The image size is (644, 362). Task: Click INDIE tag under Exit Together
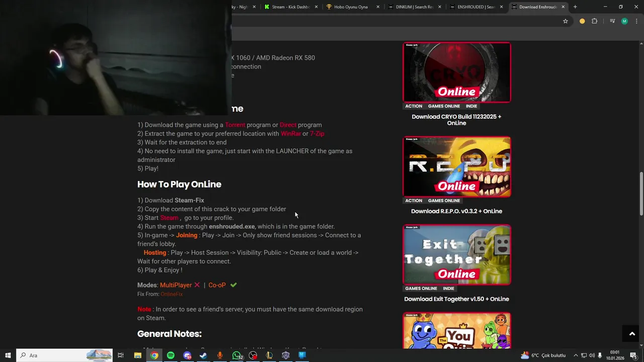pyautogui.click(x=449, y=289)
